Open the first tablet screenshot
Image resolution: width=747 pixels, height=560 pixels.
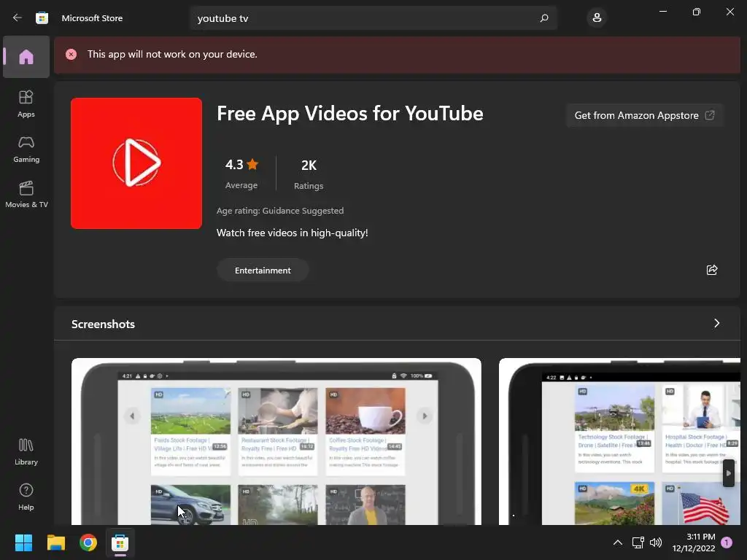276,441
